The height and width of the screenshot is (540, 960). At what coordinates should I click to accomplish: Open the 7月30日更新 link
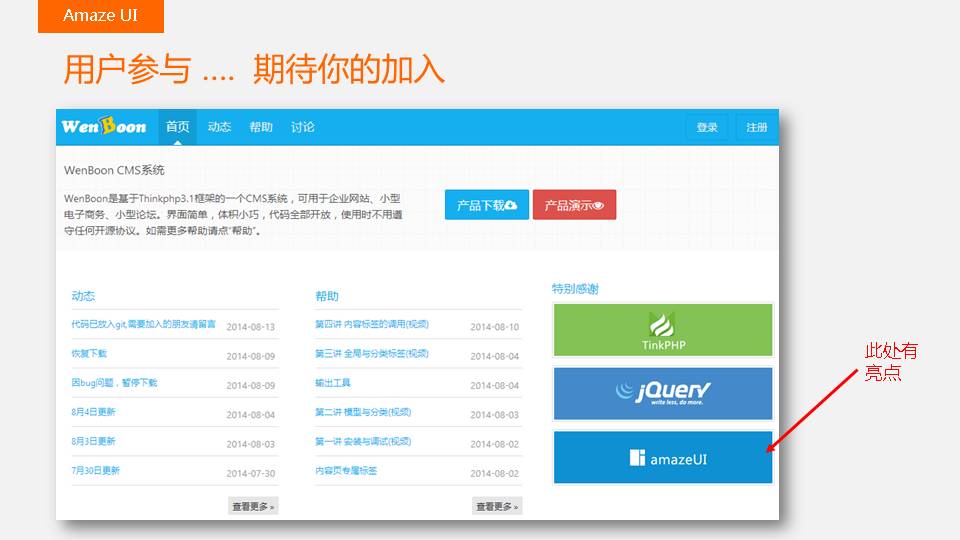95,470
